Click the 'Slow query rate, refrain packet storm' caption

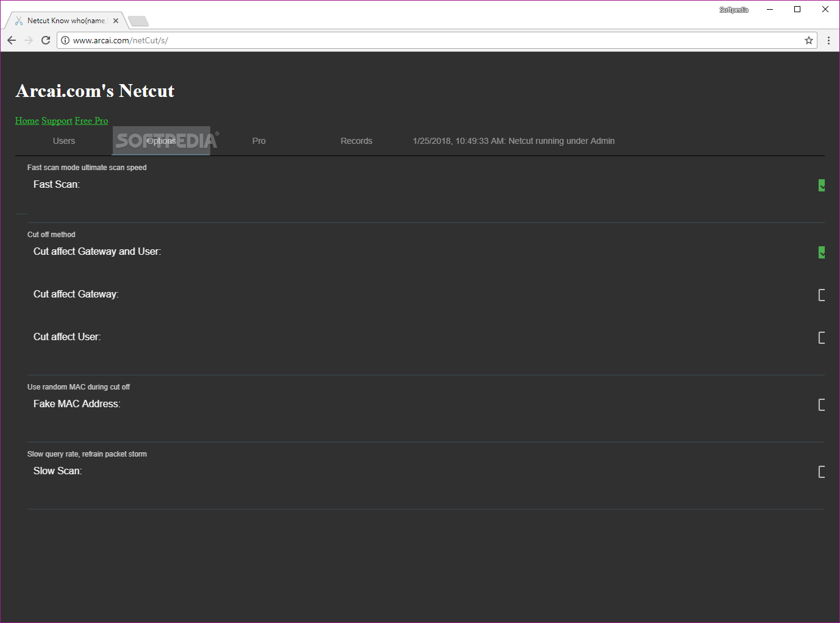click(x=87, y=454)
